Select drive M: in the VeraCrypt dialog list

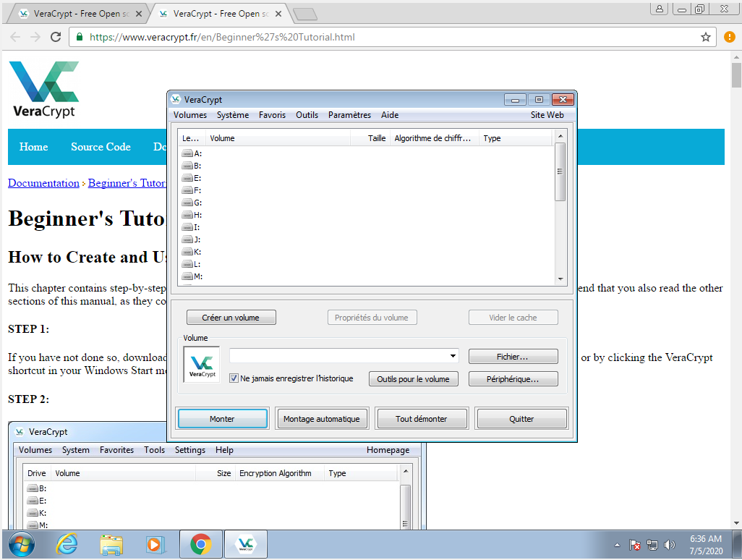pos(192,276)
